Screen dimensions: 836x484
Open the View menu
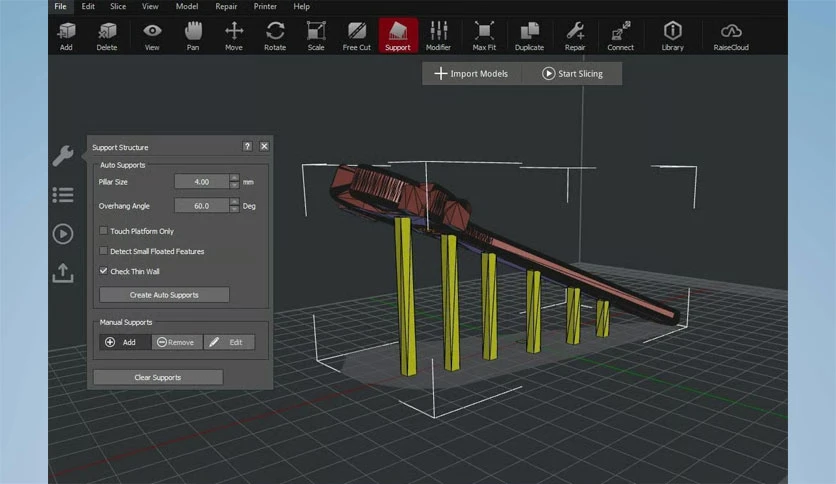click(x=150, y=6)
